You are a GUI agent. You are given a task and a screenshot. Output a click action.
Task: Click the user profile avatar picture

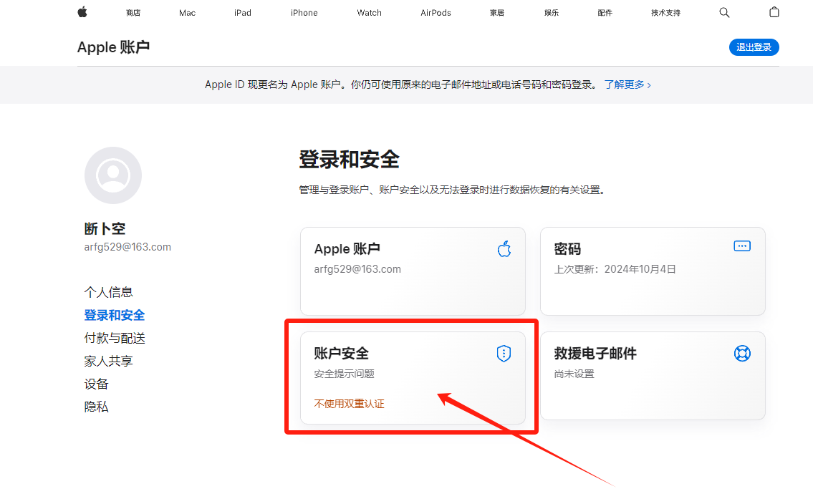click(113, 175)
